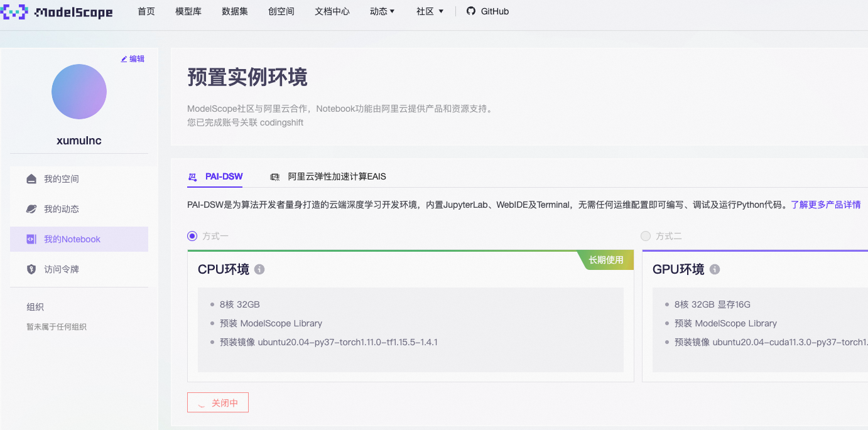This screenshot has width=868, height=430.
Task: Click the info icon beside CPU环境
Action: point(261,269)
